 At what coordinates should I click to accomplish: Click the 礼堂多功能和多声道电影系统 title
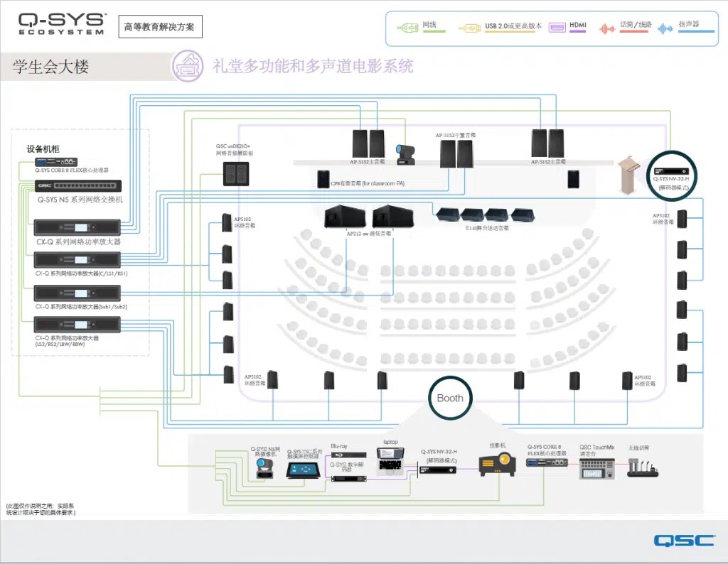(x=313, y=66)
